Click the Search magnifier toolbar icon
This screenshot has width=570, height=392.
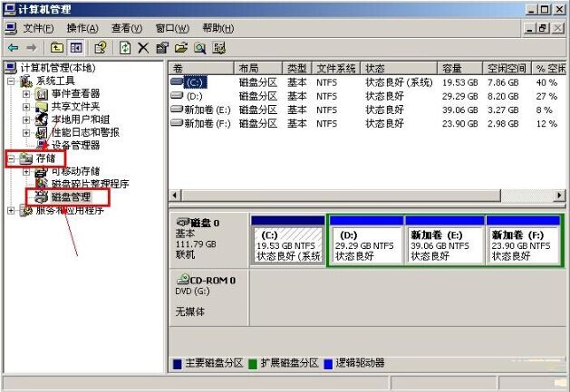point(200,48)
